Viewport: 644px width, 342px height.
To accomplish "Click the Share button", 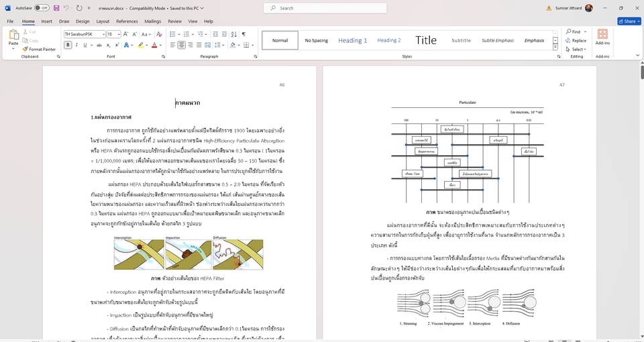I will (x=628, y=21).
